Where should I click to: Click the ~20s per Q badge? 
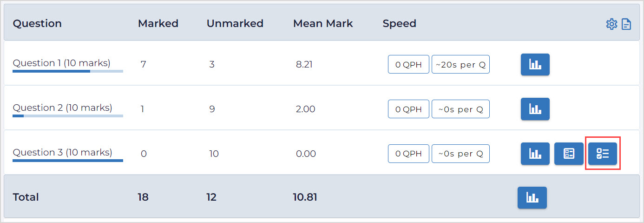460,65
